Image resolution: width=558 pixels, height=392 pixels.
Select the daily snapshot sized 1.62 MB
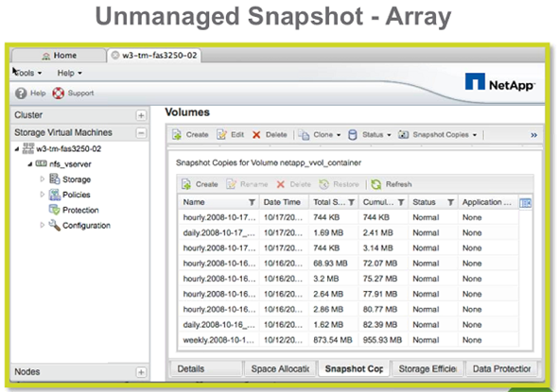(348, 325)
